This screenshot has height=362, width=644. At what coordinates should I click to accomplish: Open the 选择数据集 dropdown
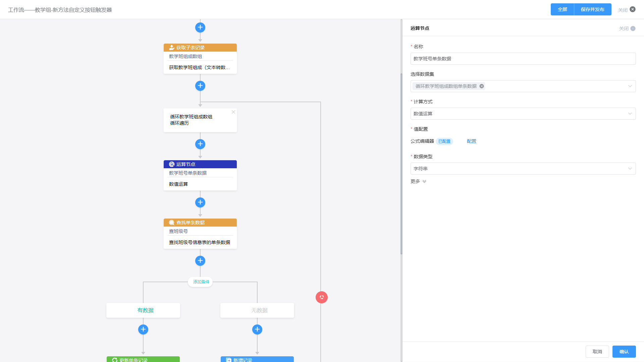pos(523,86)
